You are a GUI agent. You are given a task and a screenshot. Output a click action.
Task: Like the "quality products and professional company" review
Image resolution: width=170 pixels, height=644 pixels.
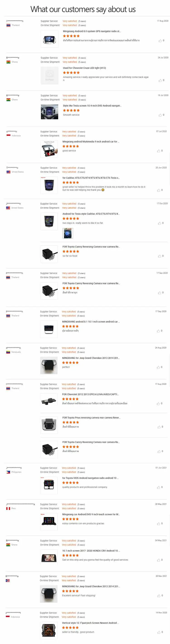coord(158,487)
